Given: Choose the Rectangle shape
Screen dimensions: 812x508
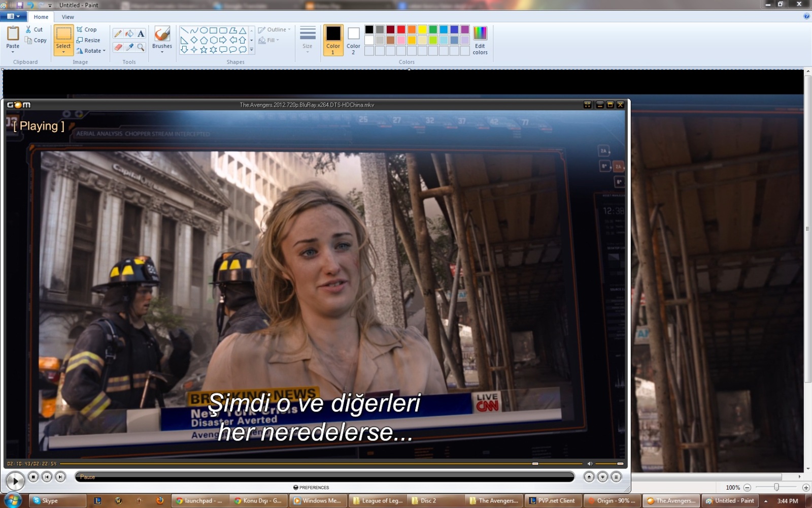Looking at the screenshot, I should 213,30.
